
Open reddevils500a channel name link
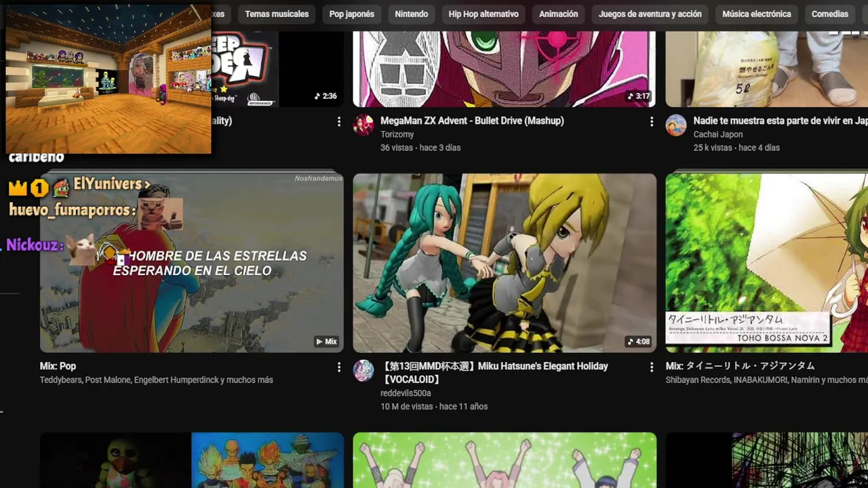coord(406,393)
